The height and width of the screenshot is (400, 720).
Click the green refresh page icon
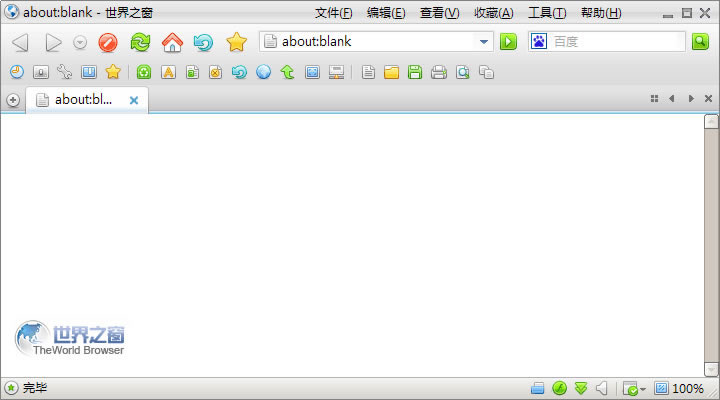140,42
